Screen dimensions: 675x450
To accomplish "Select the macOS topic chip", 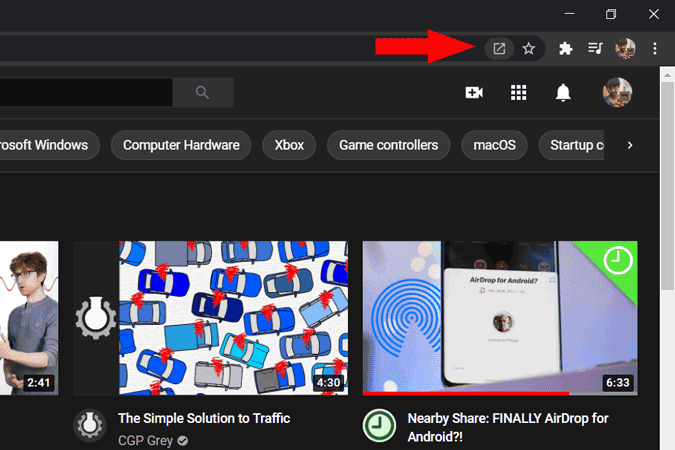I will (x=495, y=145).
